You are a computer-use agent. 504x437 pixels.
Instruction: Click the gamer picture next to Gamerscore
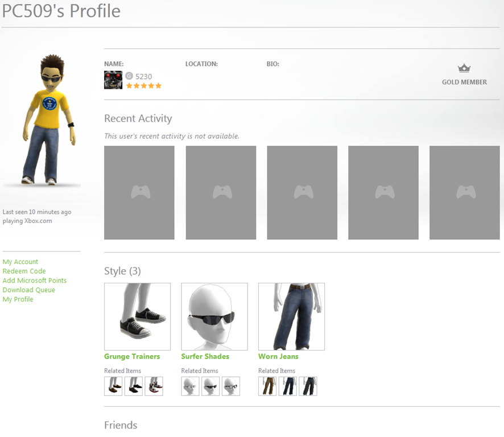point(113,80)
